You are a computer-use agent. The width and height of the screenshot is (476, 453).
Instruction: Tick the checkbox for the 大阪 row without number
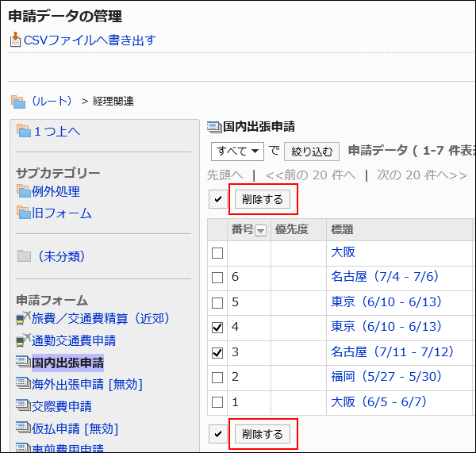click(x=217, y=252)
